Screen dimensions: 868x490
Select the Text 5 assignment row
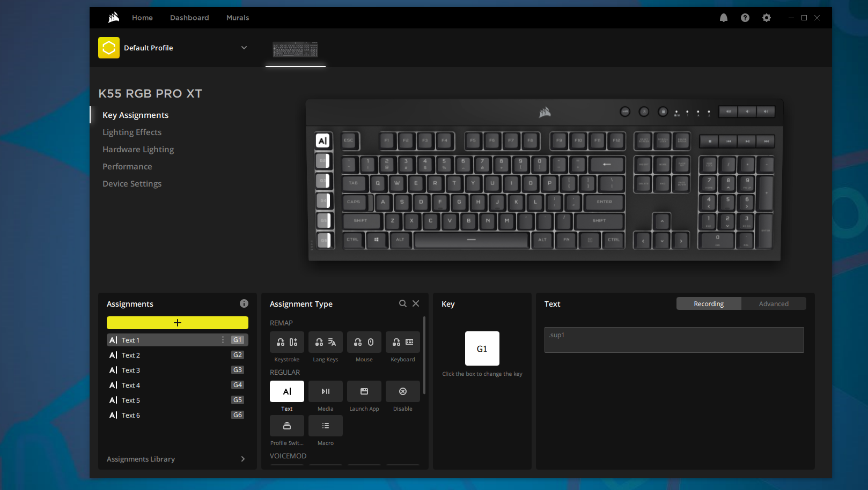pos(178,400)
